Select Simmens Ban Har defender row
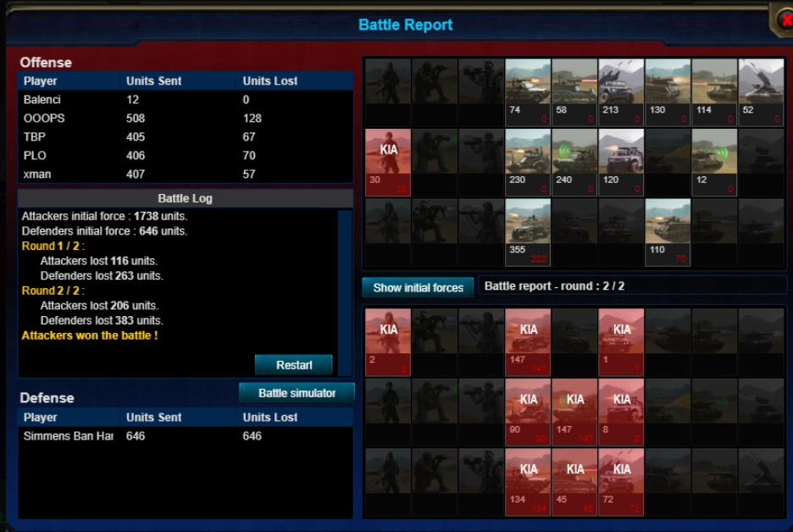 point(185,436)
